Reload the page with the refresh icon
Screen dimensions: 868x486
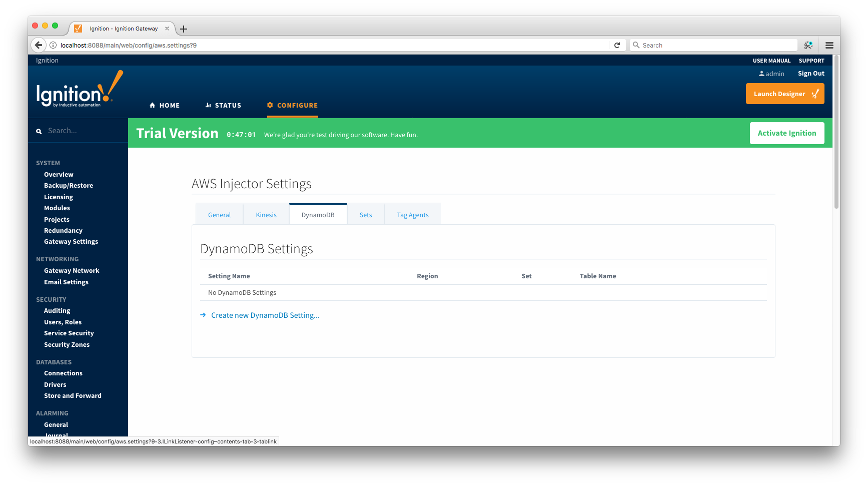pos(617,45)
